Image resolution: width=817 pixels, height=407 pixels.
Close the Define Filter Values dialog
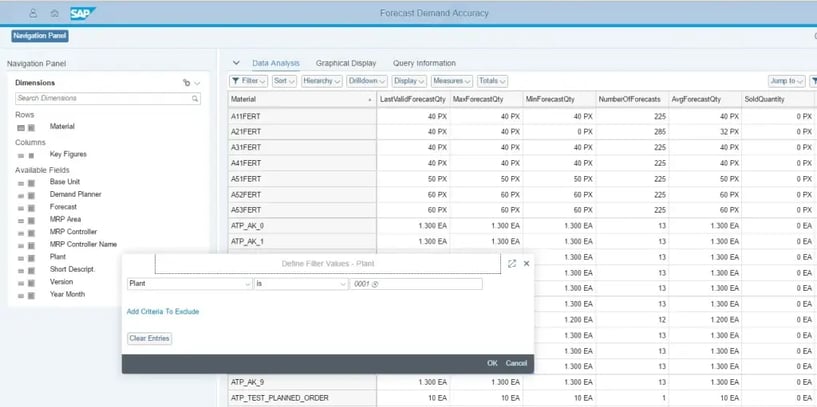(x=526, y=264)
